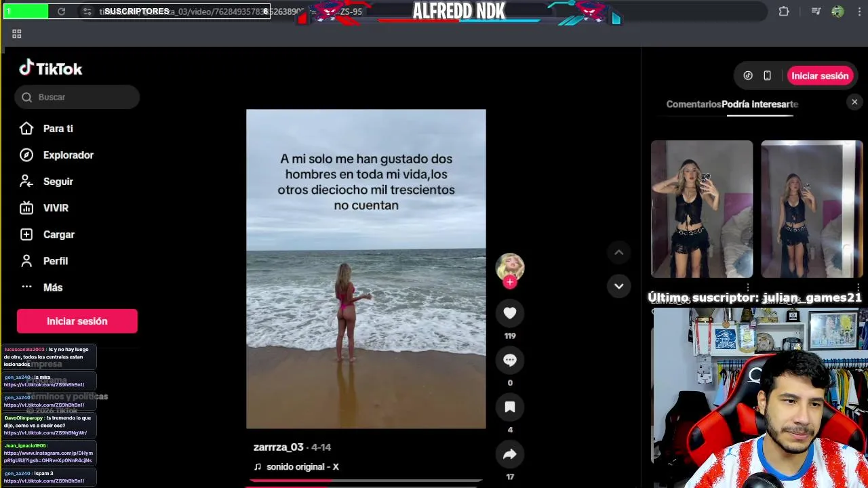Image resolution: width=868 pixels, height=488 pixels.
Task: Share video with arrow icon
Action: click(510, 455)
